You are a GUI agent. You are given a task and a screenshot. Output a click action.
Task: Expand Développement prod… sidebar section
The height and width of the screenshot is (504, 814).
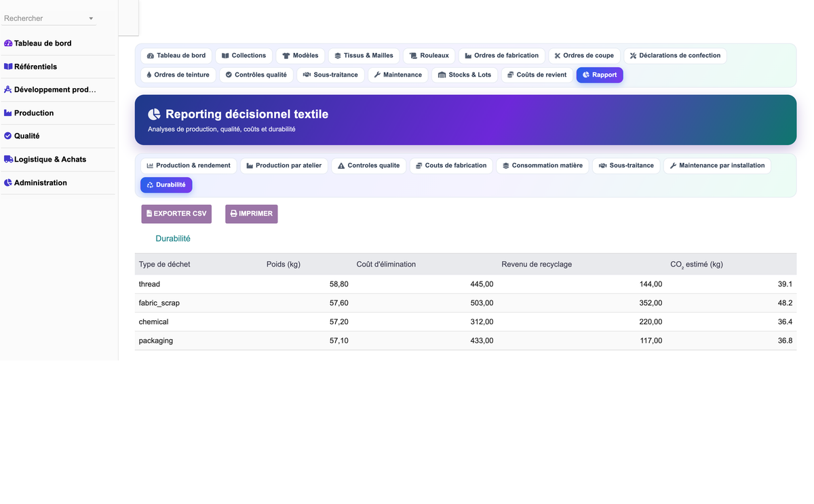(x=58, y=90)
